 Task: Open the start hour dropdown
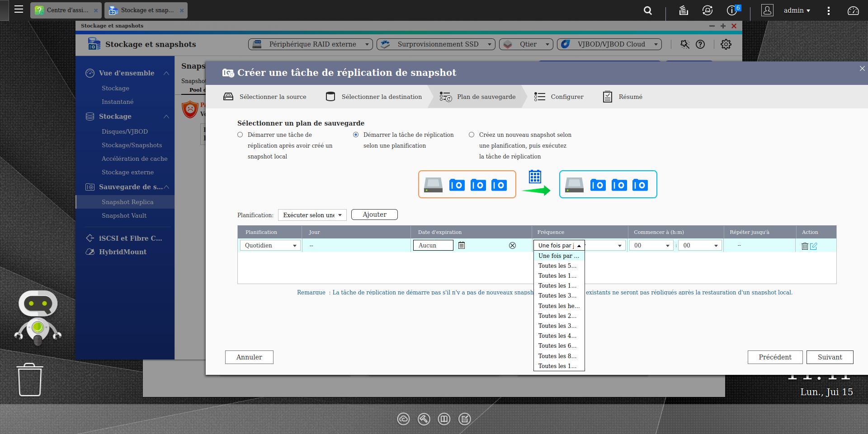coord(651,245)
